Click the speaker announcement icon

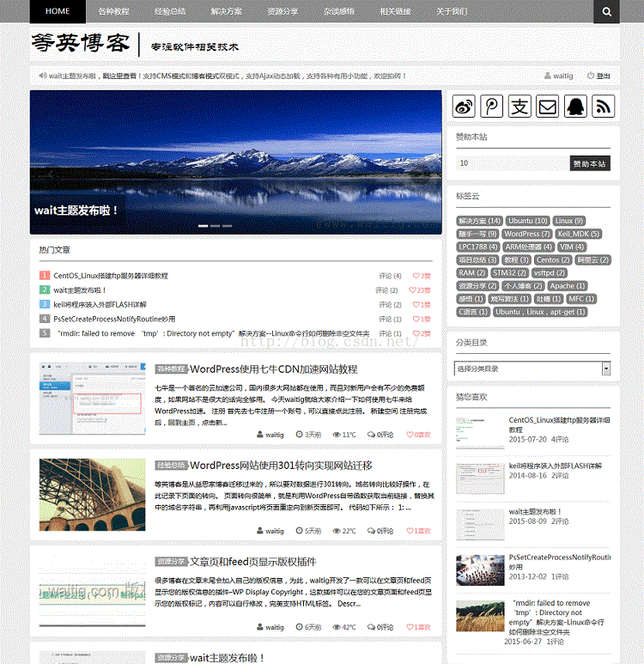pyautogui.click(x=42, y=76)
